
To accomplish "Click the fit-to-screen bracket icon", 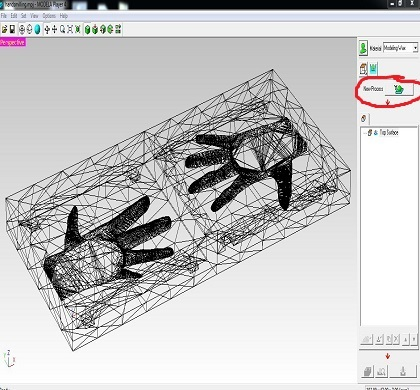I will 70,29.
